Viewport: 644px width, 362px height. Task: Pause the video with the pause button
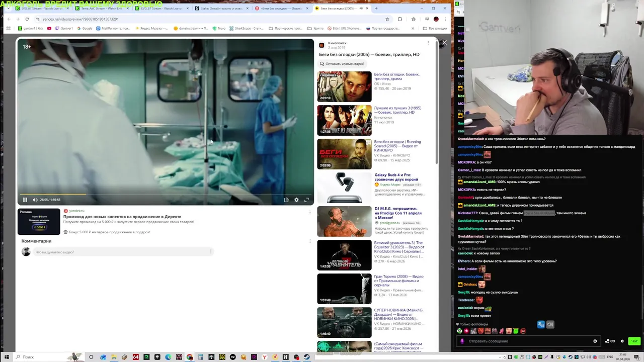pyautogui.click(x=25, y=200)
